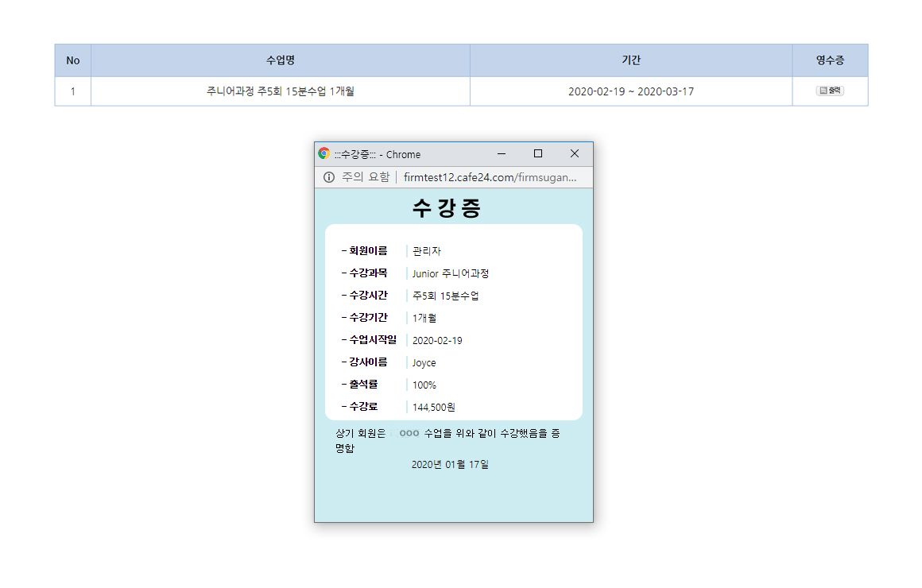Screen dimensions: 922x588
Task: Click the issue date 2020년 01월 17일
Action: point(450,464)
